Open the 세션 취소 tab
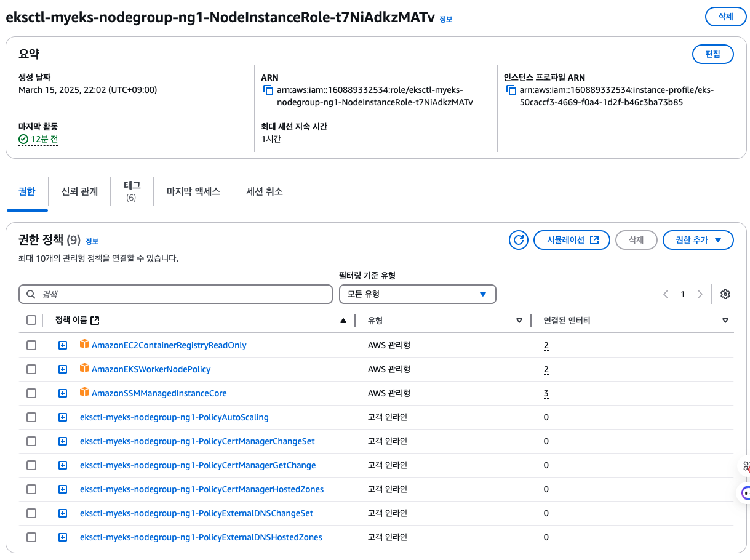The image size is (750, 560). [x=265, y=191]
